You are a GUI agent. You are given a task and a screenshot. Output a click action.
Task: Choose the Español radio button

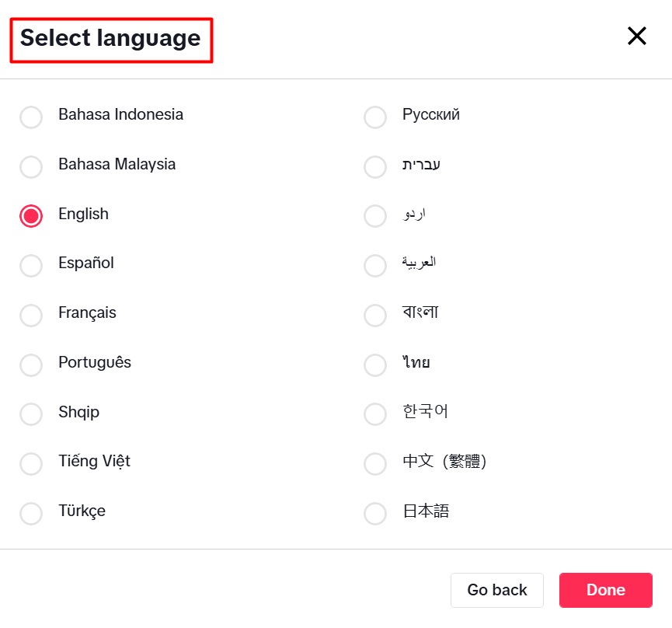click(31, 265)
